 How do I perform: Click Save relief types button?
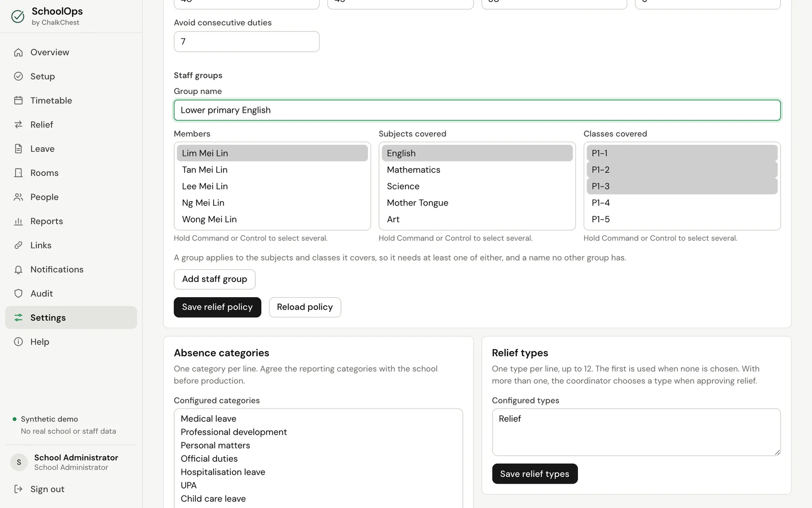[535, 474]
